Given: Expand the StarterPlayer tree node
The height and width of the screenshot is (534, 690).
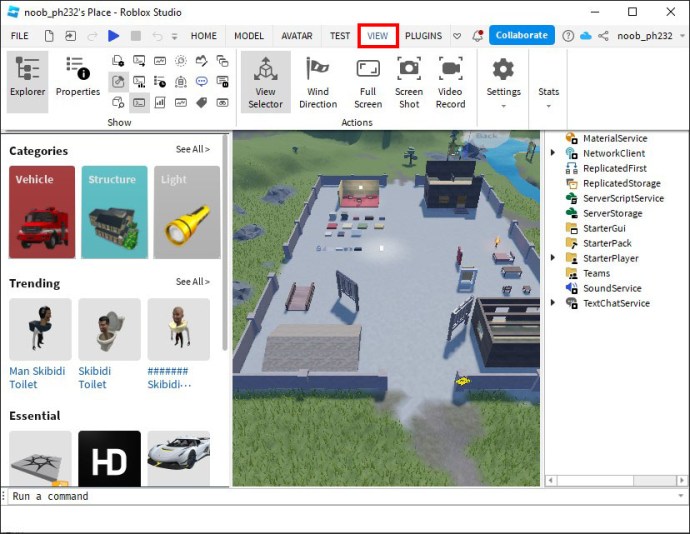Looking at the screenshot, I should point(553,258).
